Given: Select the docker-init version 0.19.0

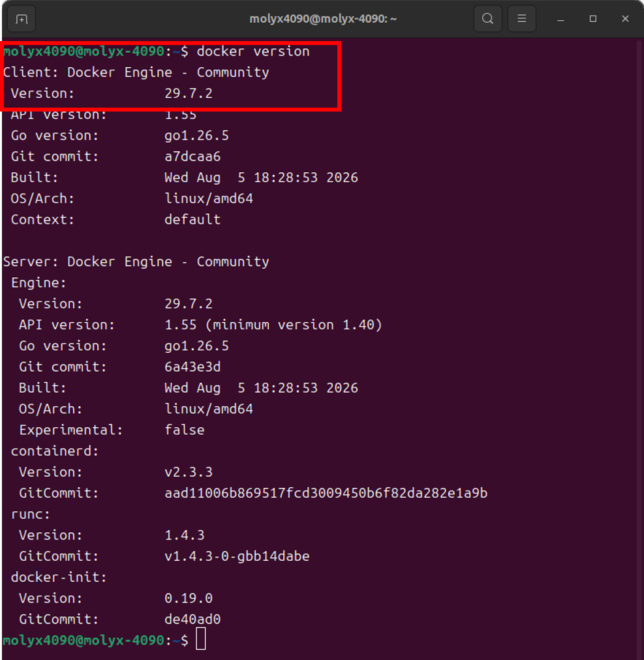Looking at the screenshot, I should 189,599.
